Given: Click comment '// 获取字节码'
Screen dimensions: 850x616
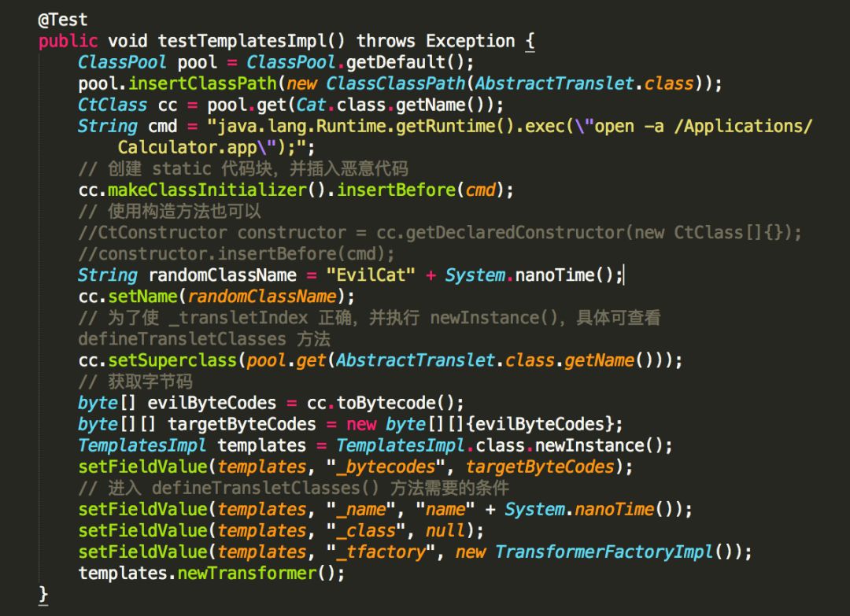Looking at the screenshot, I should 135,382.
